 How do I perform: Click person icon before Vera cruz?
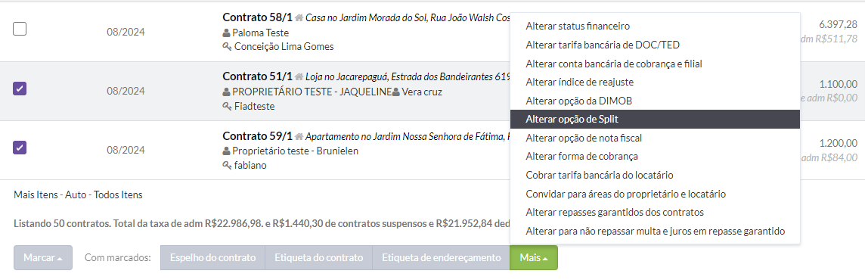(395, 92)
